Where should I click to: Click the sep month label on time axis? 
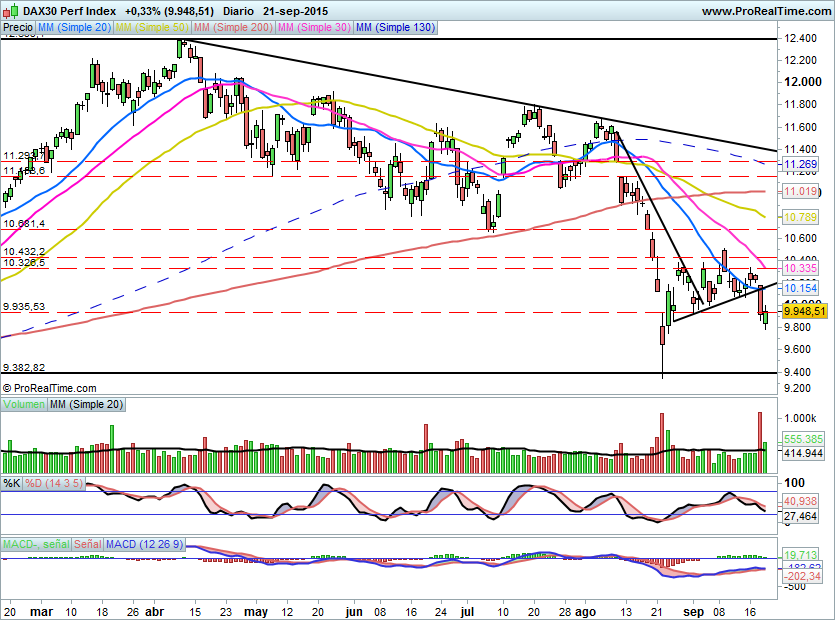[693, 612]
